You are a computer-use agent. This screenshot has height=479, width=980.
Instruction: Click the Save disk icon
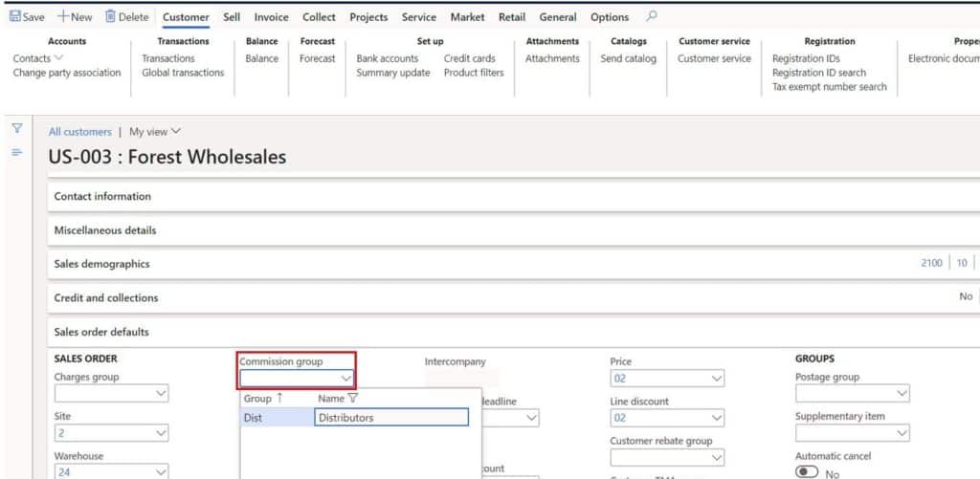(15, 17)
